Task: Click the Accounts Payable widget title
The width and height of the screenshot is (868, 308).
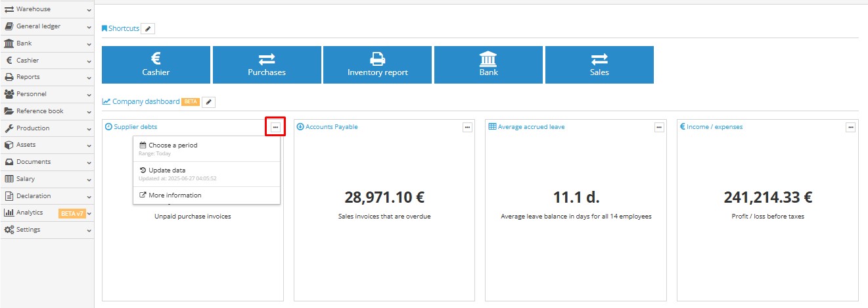Action: coord(331,127)
